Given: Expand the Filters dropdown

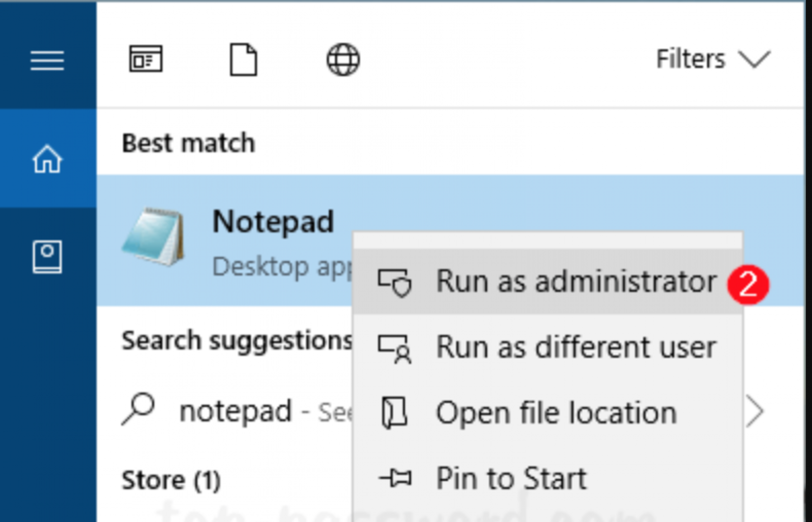Looking at the screenshot, I should pos(713,59).
